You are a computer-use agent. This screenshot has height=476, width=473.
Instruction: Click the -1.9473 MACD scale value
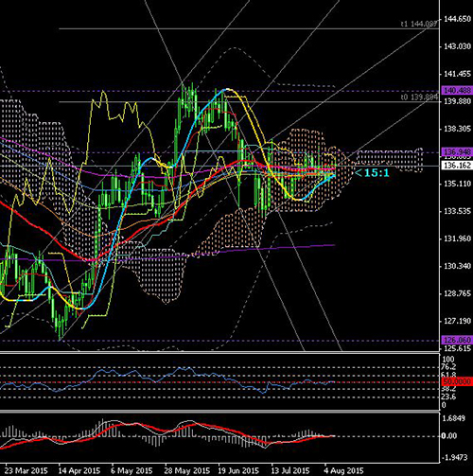pyautogui.click(x=454, y=457)
